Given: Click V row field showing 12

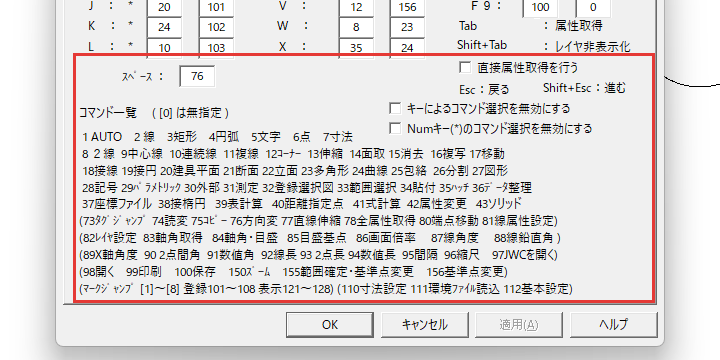Looking at the screenshot, I should click(x=356, y=7).
